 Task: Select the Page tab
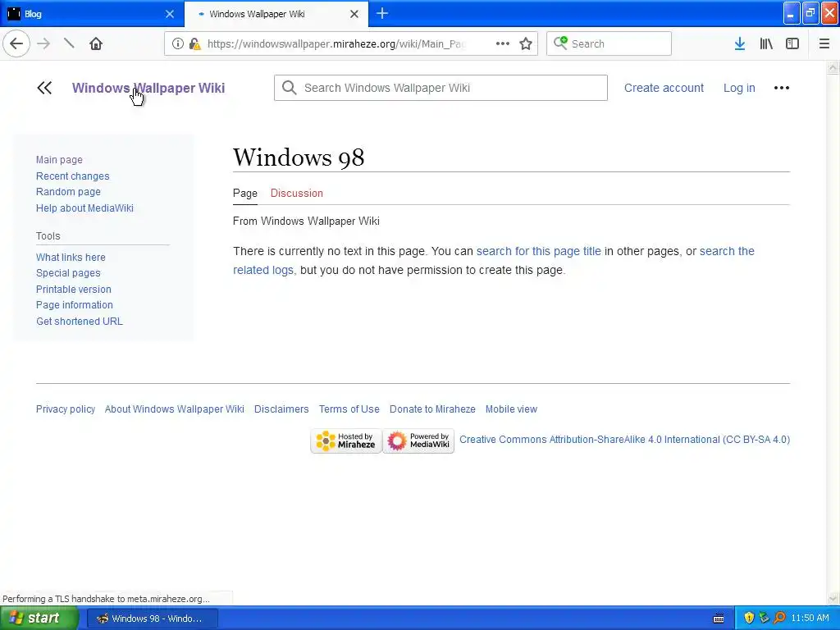click(x=245, y=194)
